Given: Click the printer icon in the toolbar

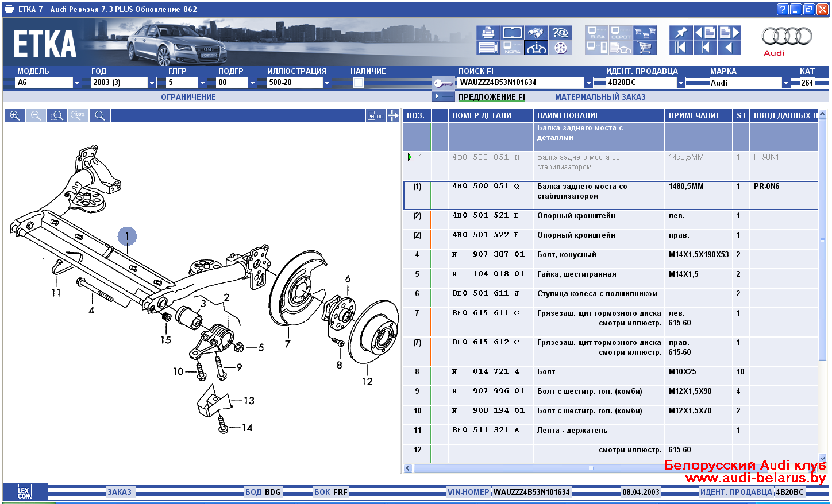Looking at the screenshot, I should pos(488,33).
